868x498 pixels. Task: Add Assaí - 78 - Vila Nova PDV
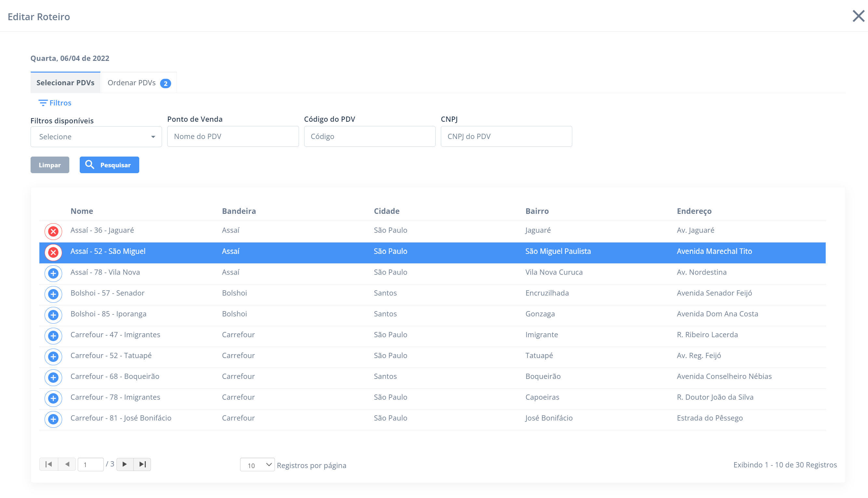coord(53,273)
